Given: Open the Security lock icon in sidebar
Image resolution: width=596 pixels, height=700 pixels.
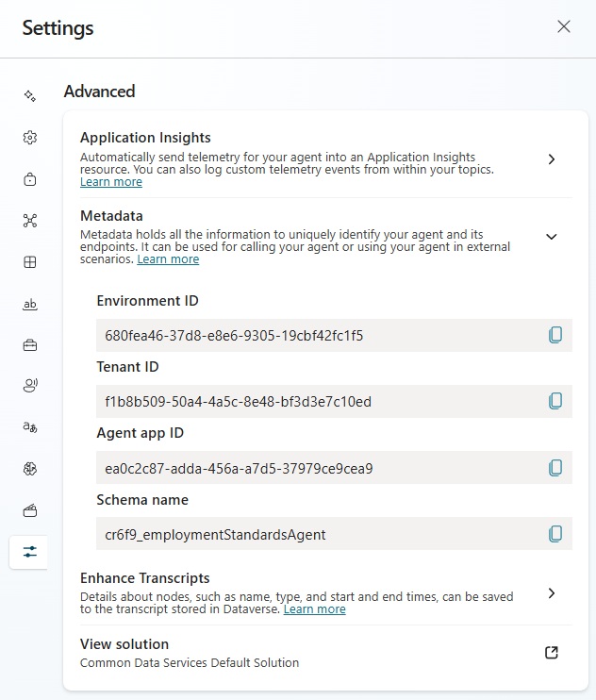Looking at the screenshot, I should point(29,179).
